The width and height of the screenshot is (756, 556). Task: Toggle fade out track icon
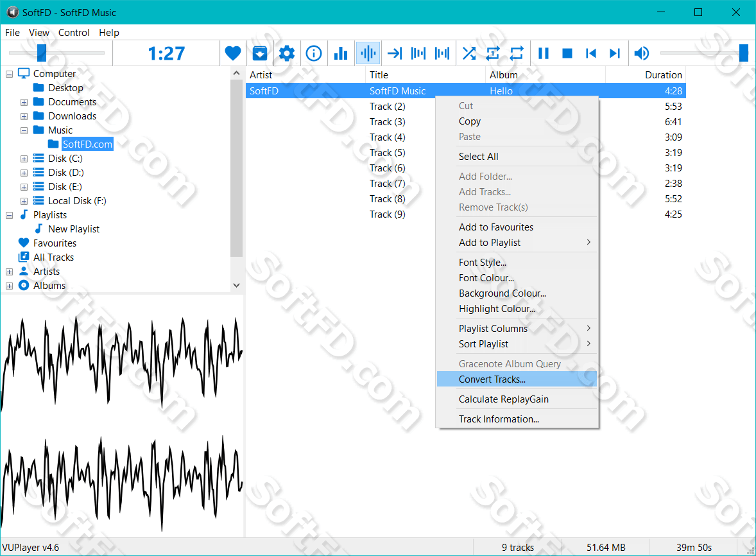418,53
